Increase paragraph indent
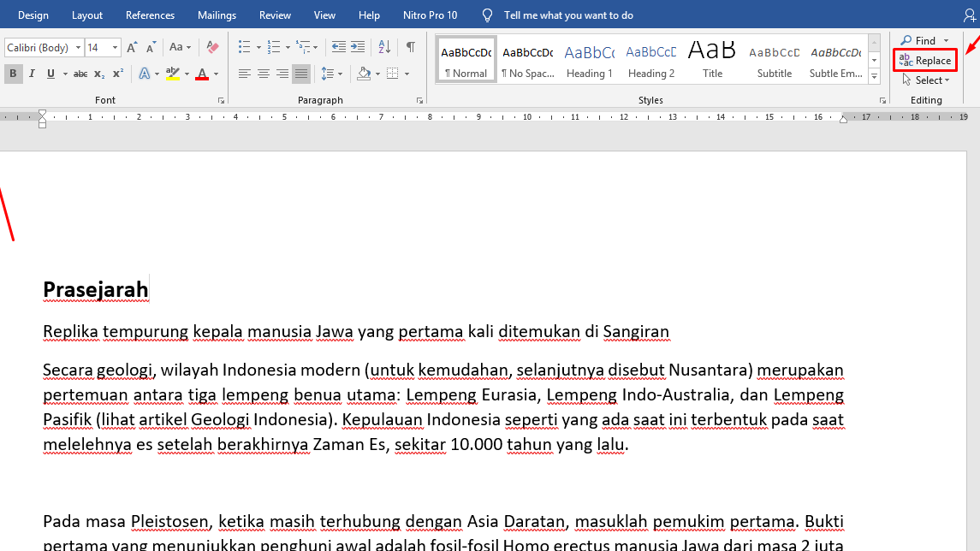This screenshot has width=980, height=551. pos(358,47)
